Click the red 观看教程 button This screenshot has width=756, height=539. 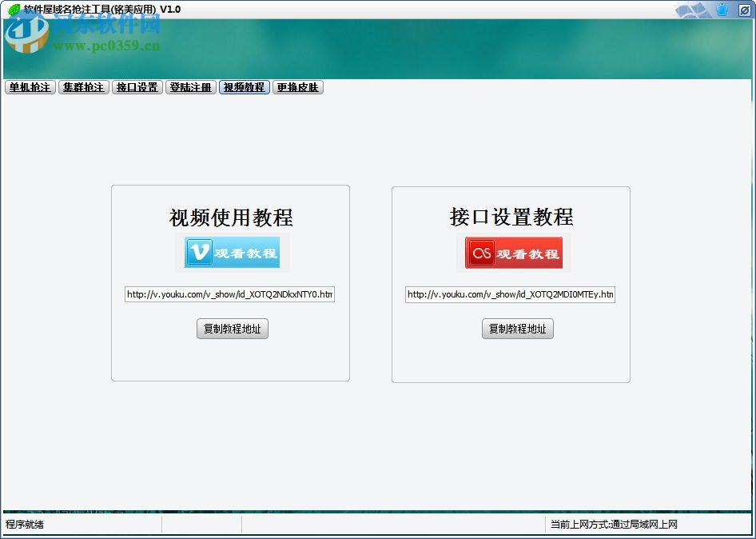tap(514, 253)
